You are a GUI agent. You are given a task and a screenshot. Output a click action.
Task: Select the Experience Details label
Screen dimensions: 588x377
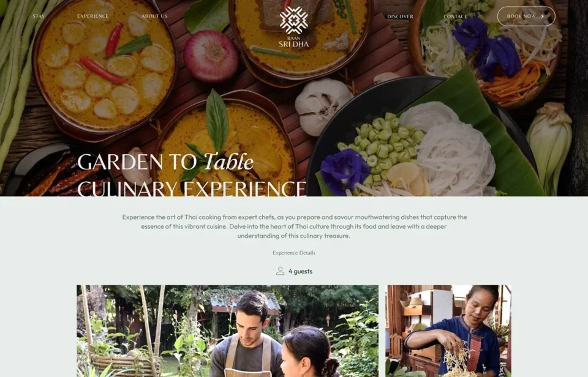click(293, 253)
